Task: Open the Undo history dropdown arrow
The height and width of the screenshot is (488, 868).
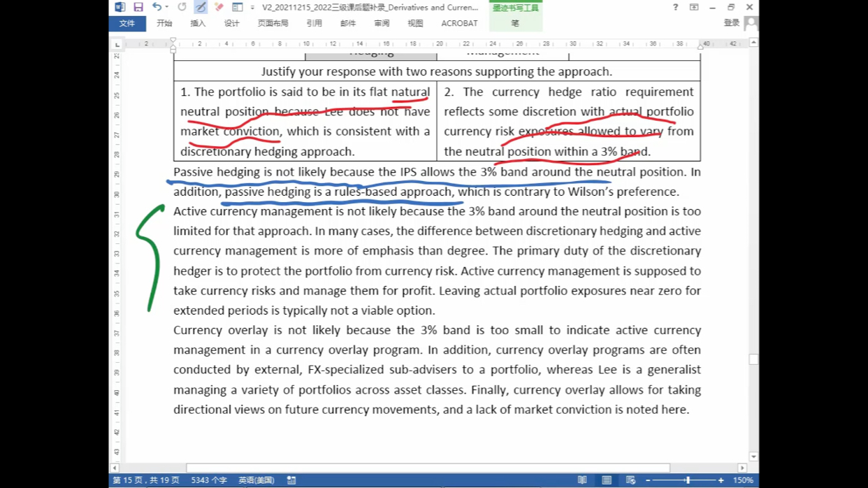Action: (x=167, y=7)
